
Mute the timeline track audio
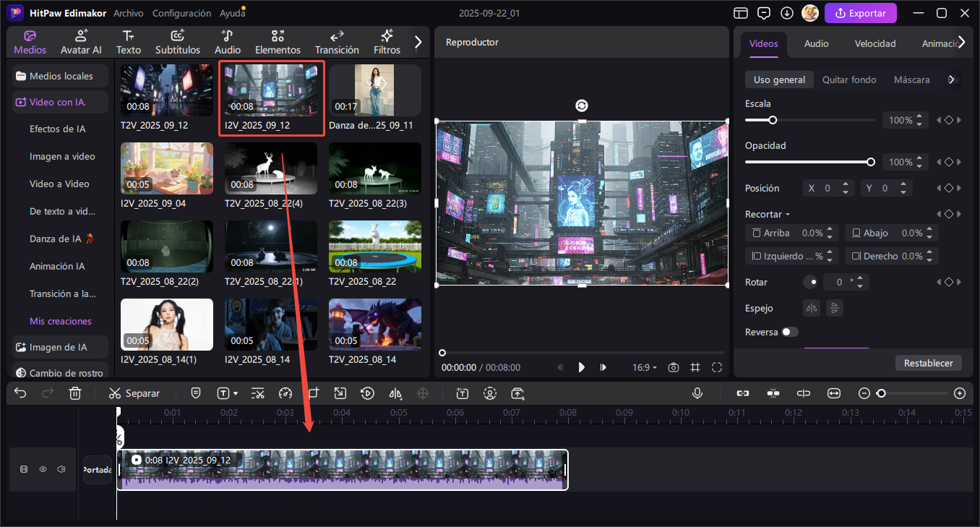pyautogui.click(x=61, y=469)
